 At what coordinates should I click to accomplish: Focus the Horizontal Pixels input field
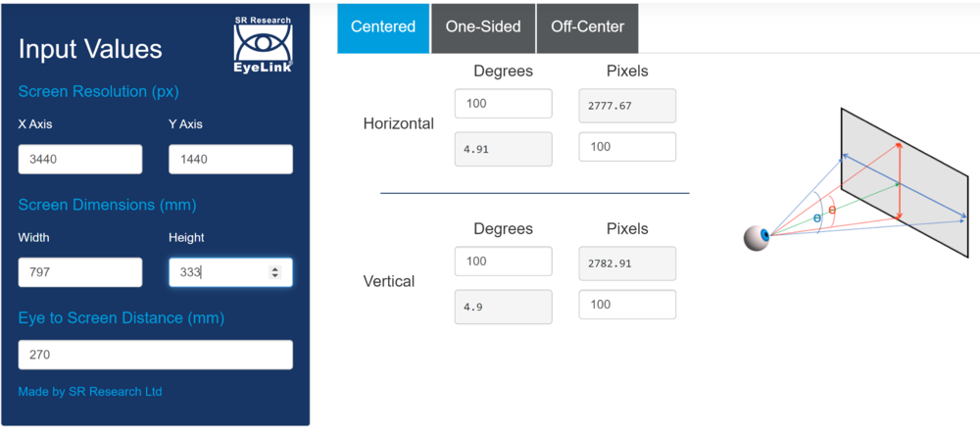tap(627, 147)
